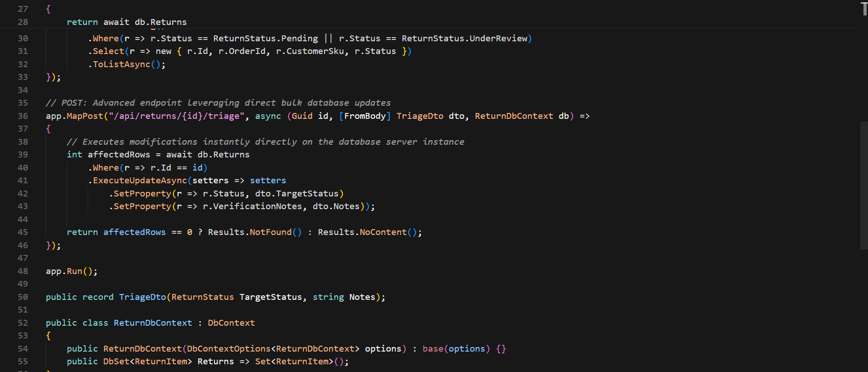Click the 'int' keyword before affectedRows
This screenshot has height=372, width=868.
coord(75,155)
